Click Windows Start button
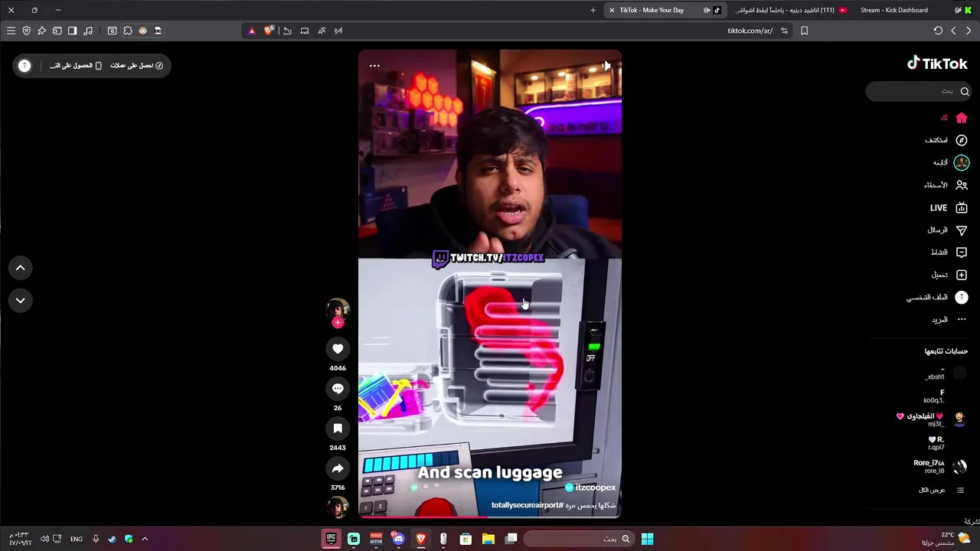Viewport: 980px width, 551px height. pyautogui.click(x=647, y=539)
